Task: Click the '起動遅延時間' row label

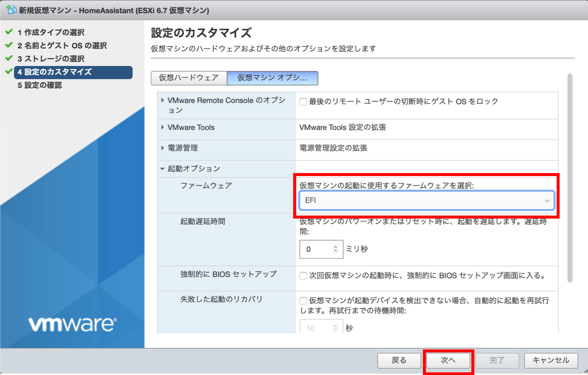Action: coord(203,222)
